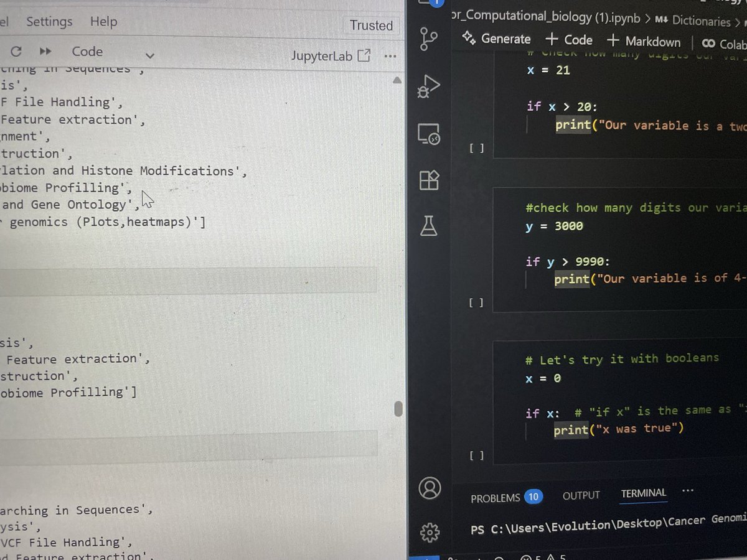Open the Jupyter toolbar ellipsis menu
The image size is (747, 560).
click(390, 56)
